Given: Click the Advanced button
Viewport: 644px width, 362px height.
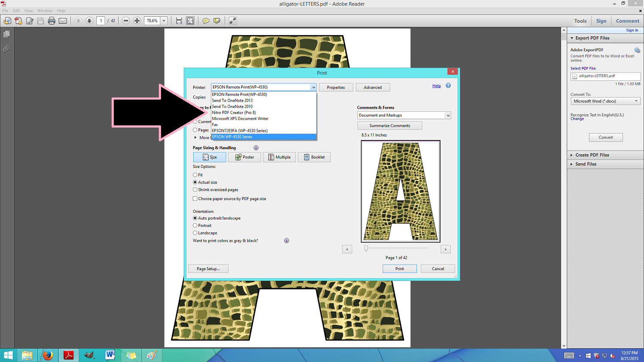Looking at the screenshot, I should [373, 87].
